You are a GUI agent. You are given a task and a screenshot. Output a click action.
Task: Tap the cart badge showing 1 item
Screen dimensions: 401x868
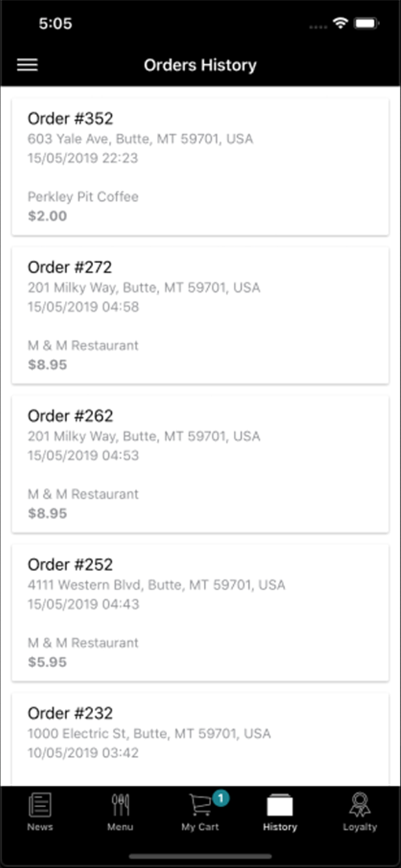(x=220, y=796)
